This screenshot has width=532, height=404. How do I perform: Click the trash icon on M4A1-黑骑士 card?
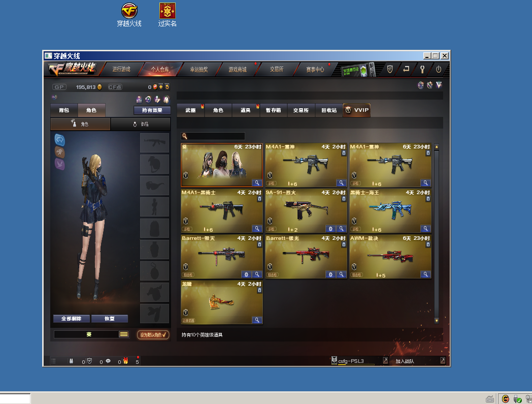point(259,199)
